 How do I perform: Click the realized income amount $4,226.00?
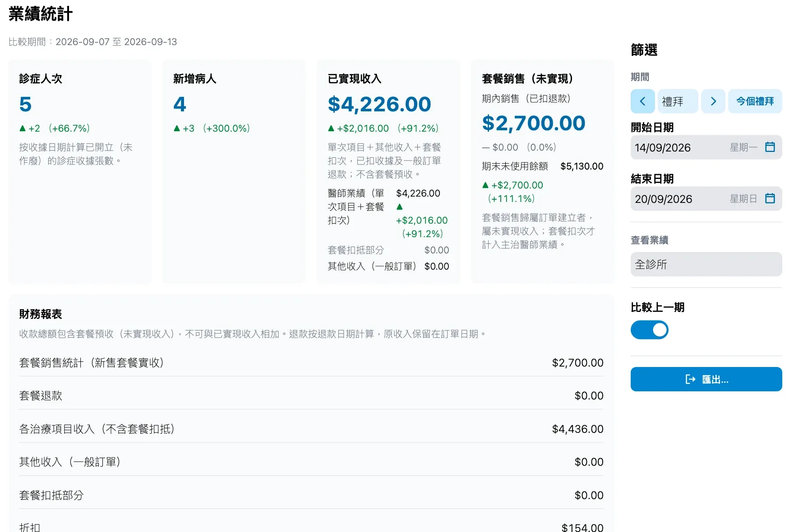[379, 105]
